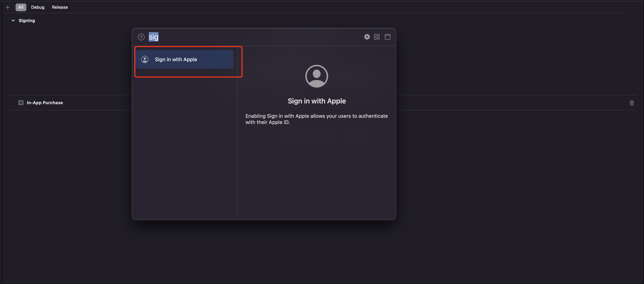
Task: Collapse the Signing section chevron
Action: tap(13, 21)
